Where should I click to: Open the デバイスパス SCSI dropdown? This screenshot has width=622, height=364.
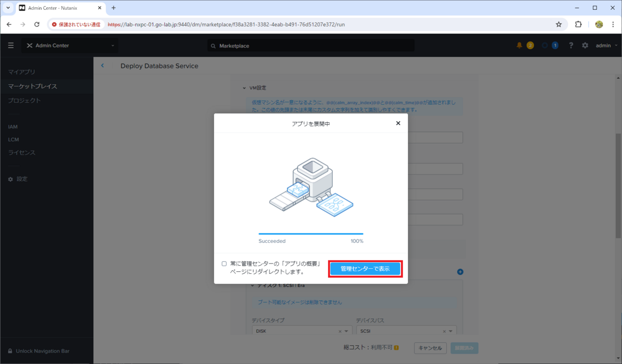click(449, 330)
